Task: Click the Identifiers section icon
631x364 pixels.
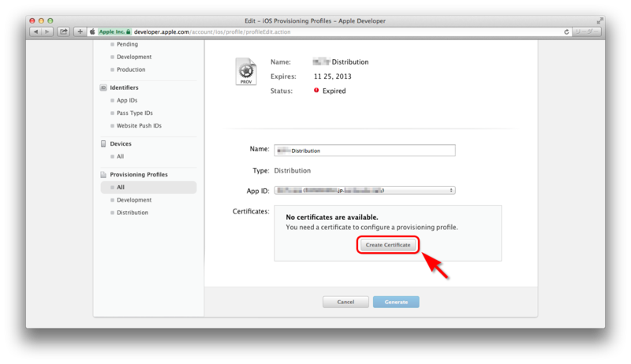Action: 103,87
